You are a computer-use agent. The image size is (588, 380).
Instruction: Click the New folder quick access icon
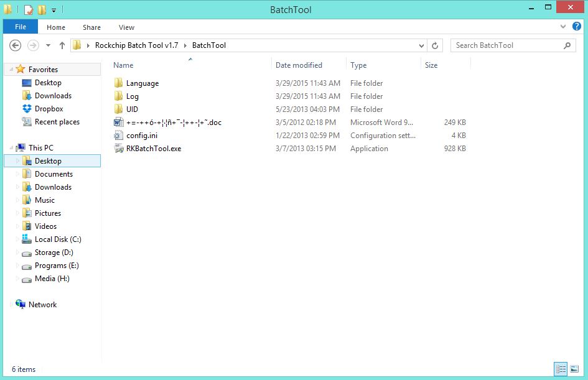[42, 10]
